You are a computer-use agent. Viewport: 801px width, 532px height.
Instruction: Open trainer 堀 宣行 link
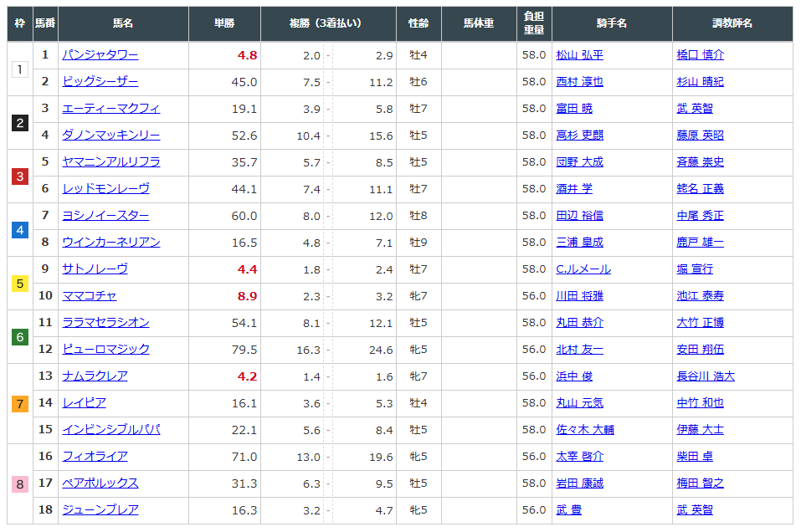tap(694, 269)
